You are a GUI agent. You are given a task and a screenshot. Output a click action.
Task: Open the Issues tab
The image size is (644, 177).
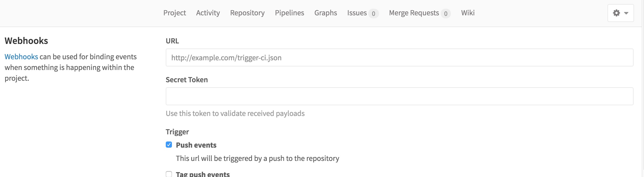click(x=357, y=13)
